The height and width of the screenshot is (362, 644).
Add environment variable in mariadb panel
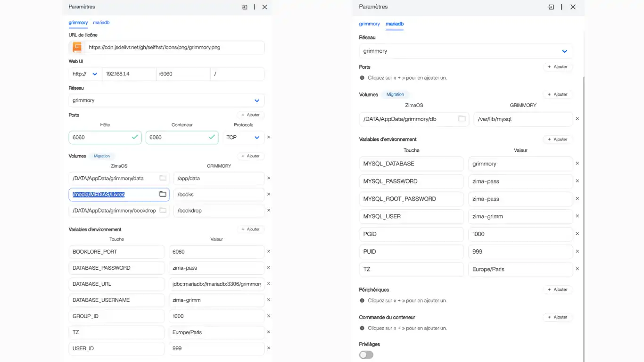coord(558,139)
